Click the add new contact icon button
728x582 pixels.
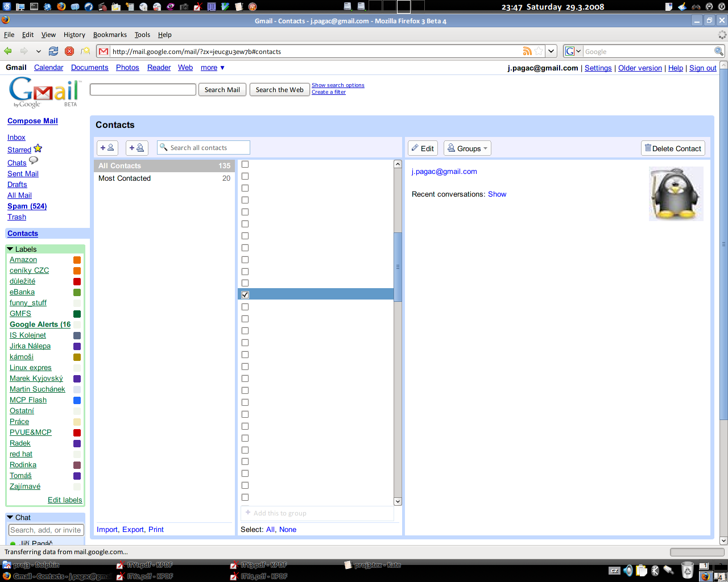(x=107, y=148)
